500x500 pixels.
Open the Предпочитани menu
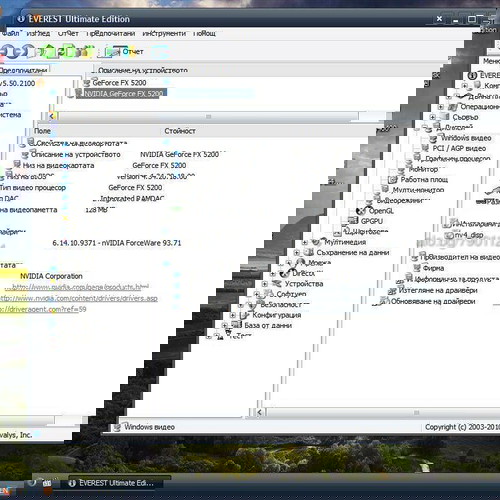coord(111,33)
